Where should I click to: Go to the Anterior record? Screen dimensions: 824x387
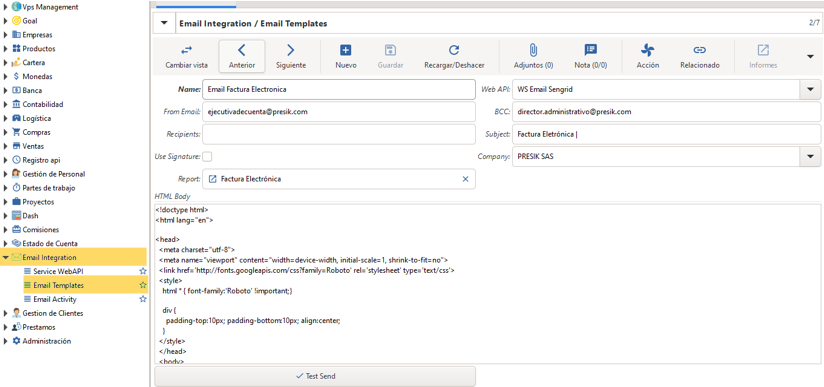coord(242,57)
